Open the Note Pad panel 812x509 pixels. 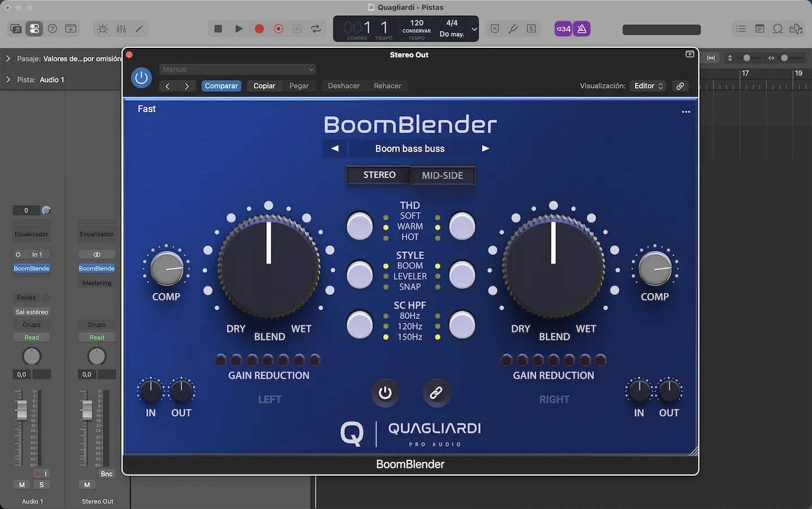pos(760,29)
